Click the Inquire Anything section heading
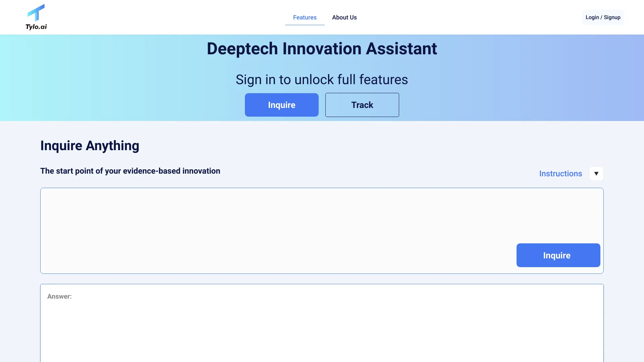644x362 pixels. [90, 146]
